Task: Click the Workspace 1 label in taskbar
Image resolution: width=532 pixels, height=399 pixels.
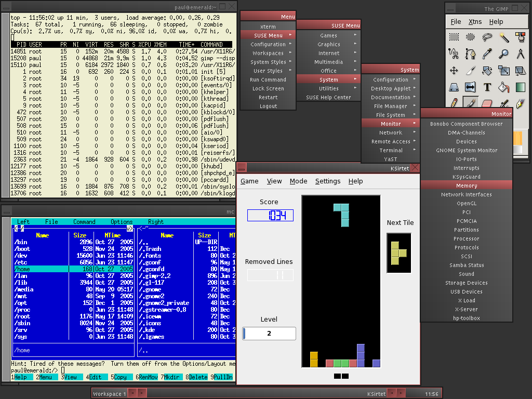Action: pos(109,394)
